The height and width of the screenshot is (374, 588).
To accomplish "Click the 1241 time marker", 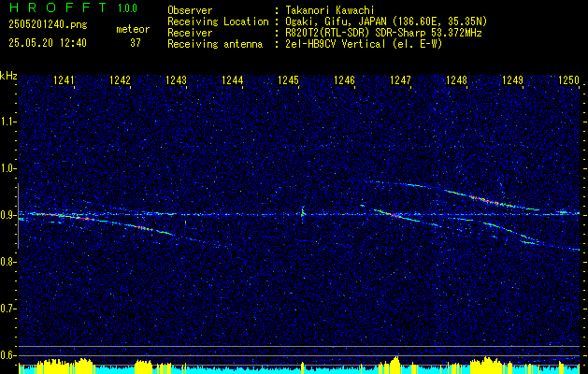I will (x=64, y=80).
